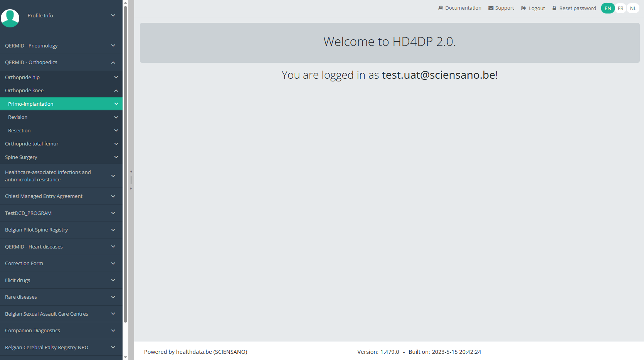Click the Support envelope icon
The width and height of the screenshot is (644, 360).
coord(491,8)
